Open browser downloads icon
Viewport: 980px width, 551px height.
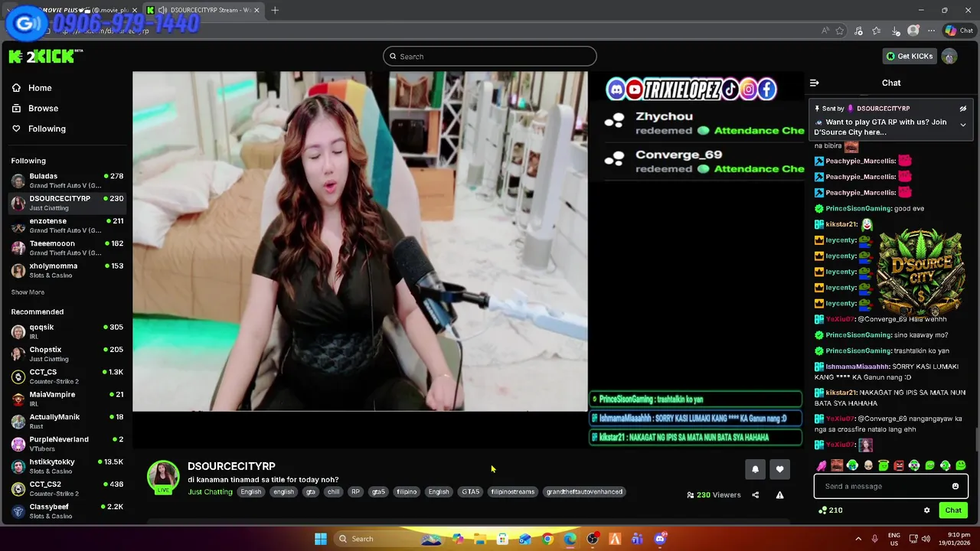click(895, 31)
